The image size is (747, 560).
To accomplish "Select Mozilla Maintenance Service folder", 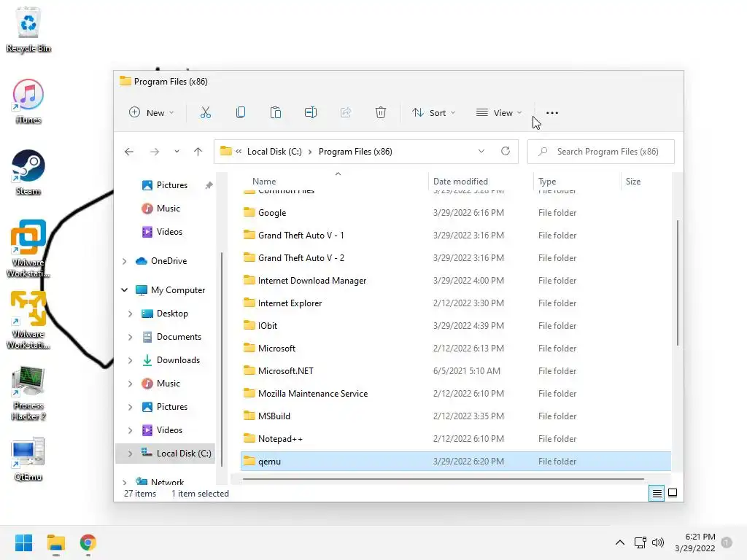I will tap(456, 394).
